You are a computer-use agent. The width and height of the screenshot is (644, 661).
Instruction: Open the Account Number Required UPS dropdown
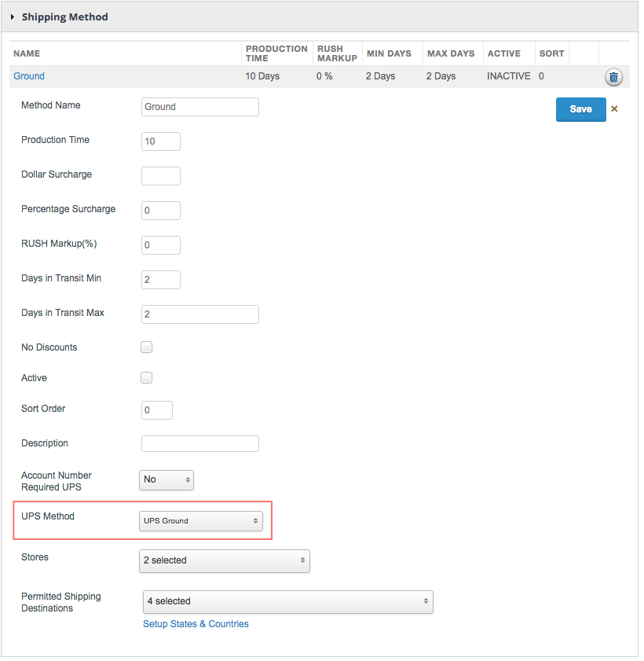tap(166, 479)
